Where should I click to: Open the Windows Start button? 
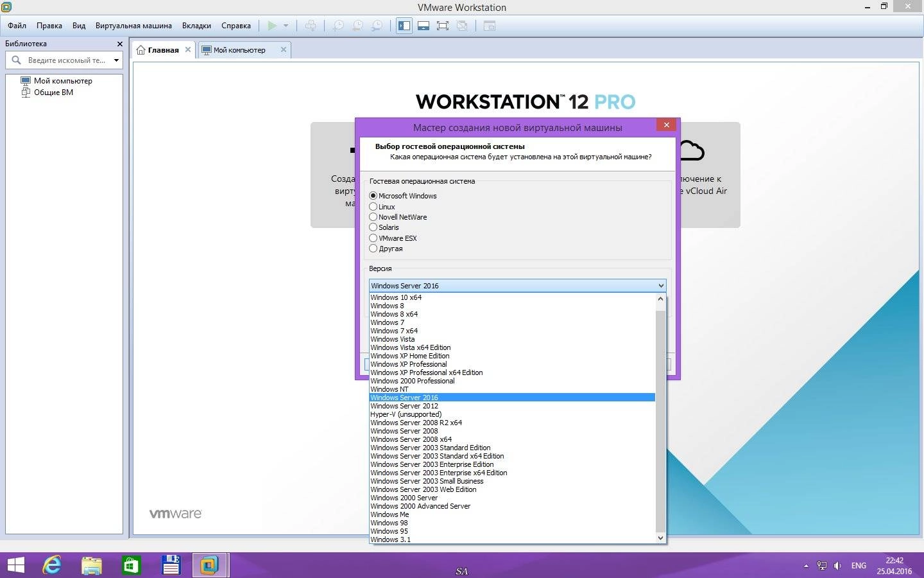[15, 565]
